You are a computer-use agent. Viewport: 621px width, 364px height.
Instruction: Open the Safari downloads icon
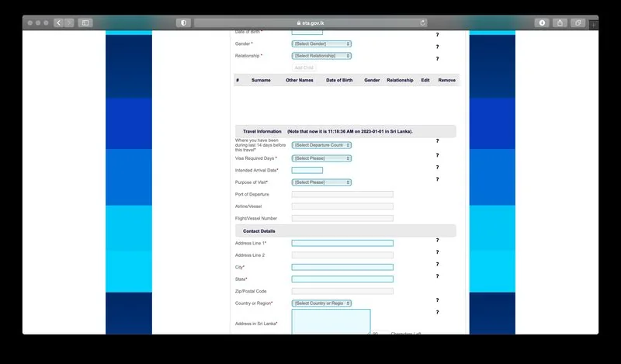coord(542,23)
